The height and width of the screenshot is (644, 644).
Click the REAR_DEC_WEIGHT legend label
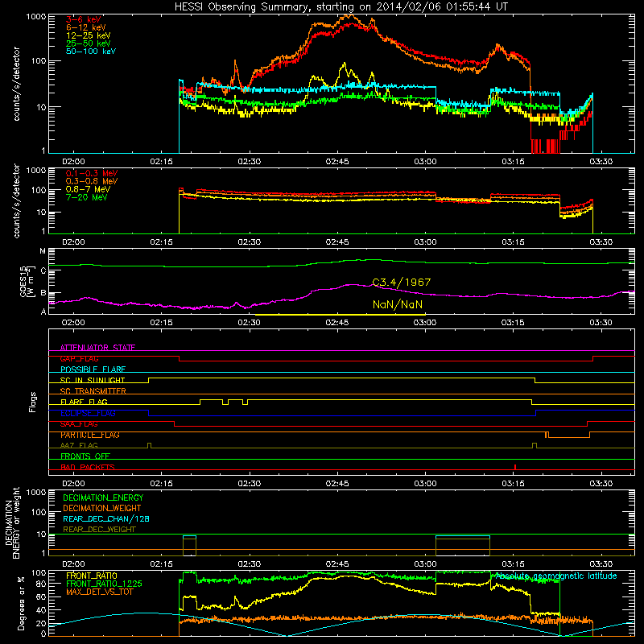click(x=99, y=530)
